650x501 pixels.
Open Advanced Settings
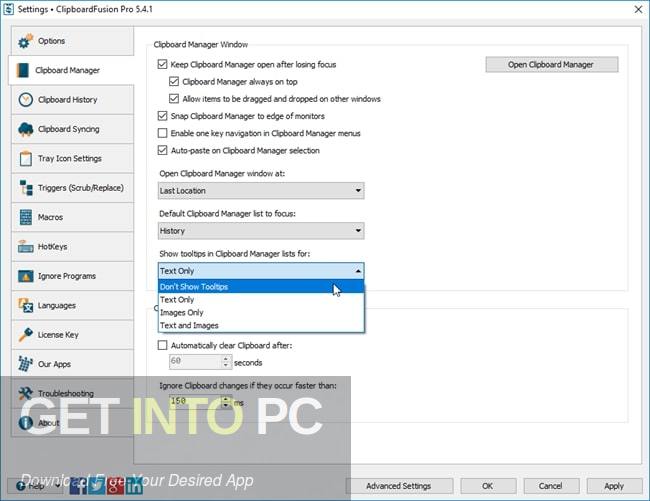pyautogui.click(x=399, y=486)
